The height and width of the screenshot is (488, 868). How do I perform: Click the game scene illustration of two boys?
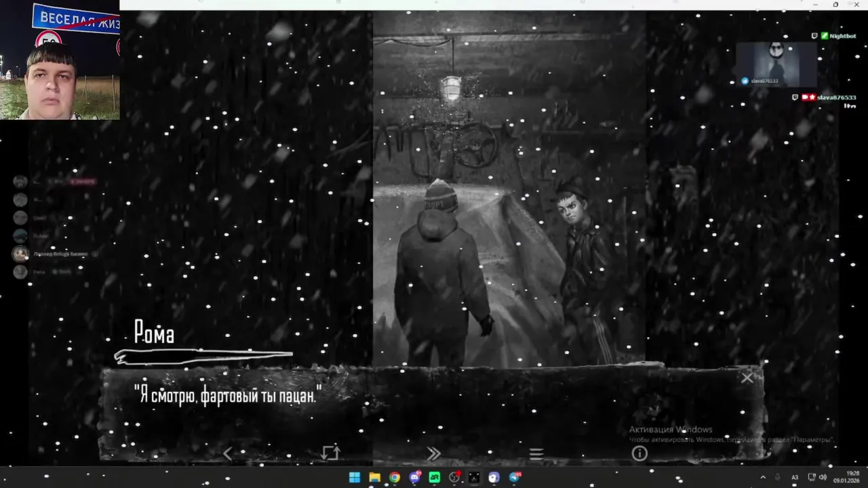[x=509, y=190]
